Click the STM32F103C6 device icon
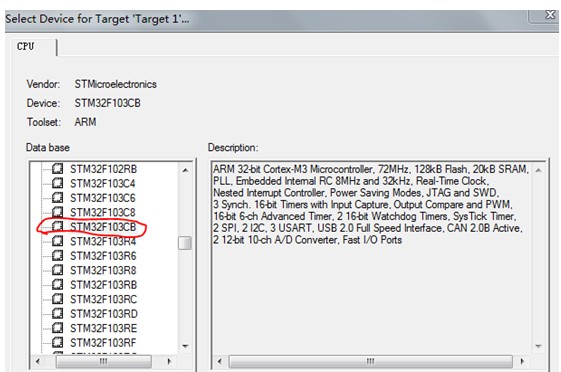 click(58, 198)
